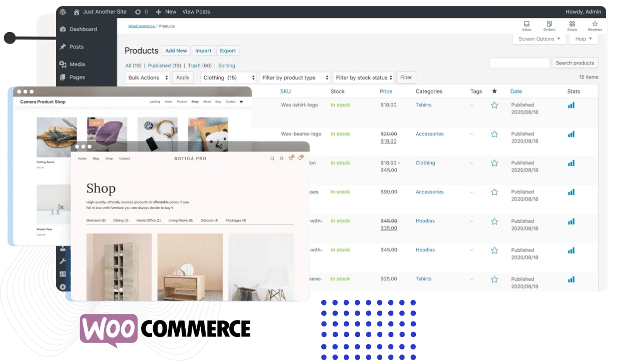Toggle featured star for Woo-tshirt-logo product
The height and width of the screenshot is (364, 617).
click(x=494, y=105)
